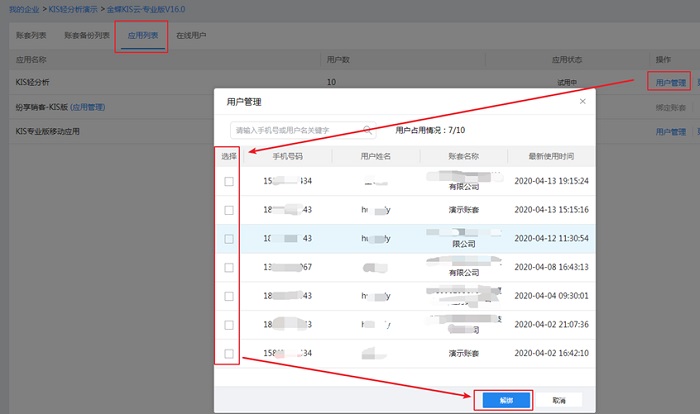Go to the 在线用户 tab
This screenshot has height=414, width=700.
pos(191,35)
